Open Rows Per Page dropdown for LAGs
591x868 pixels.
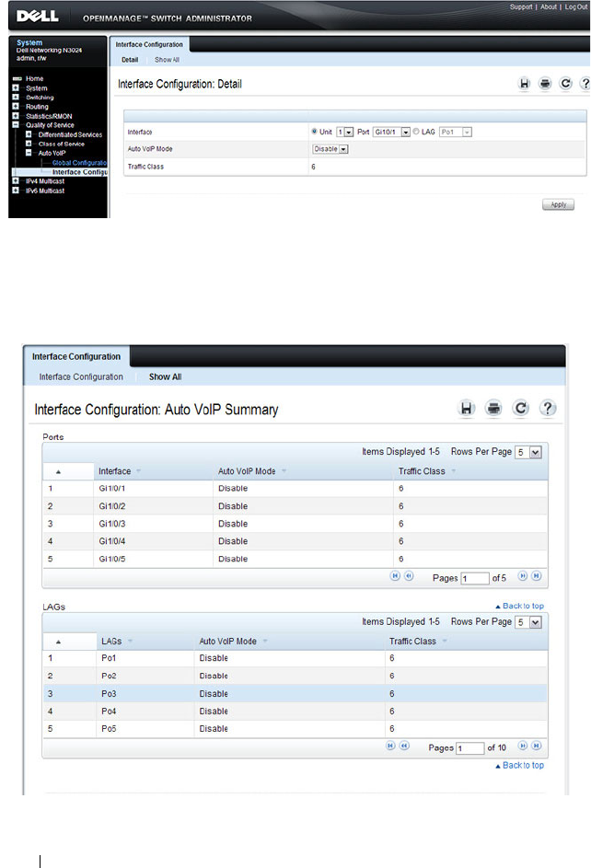[x=528, y=622]
